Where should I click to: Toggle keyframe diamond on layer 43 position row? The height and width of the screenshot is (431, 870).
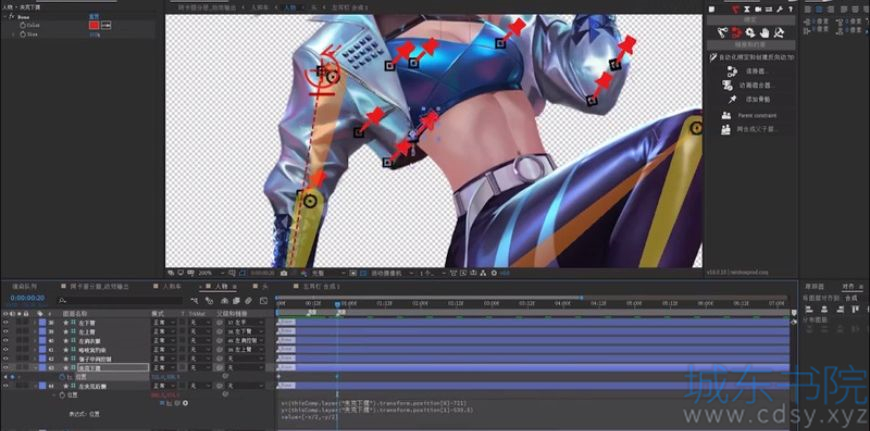(x=12, y=377)
